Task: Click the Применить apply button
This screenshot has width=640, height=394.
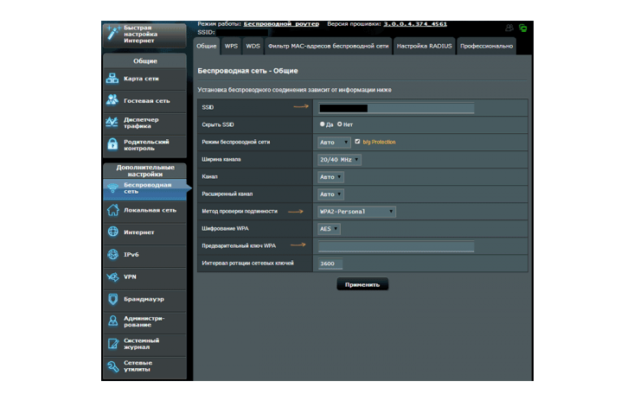Action: (x=362, y=285)
